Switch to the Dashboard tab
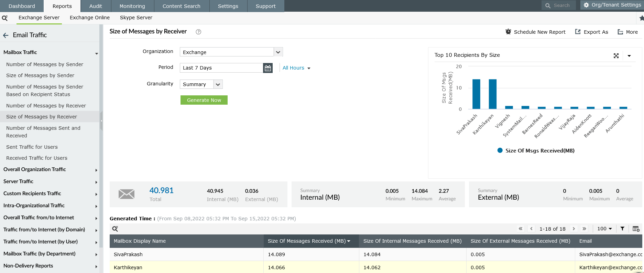The width and height of the screenshot is (644, 273). 22,6
